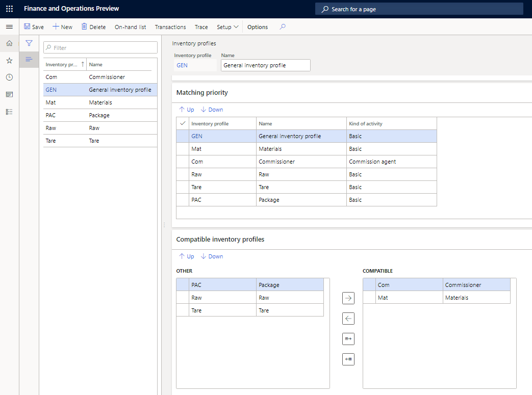Expand the Setup dropdown menu
The height and width of the screenshot is (395, 532).
(x=227, y=27)
